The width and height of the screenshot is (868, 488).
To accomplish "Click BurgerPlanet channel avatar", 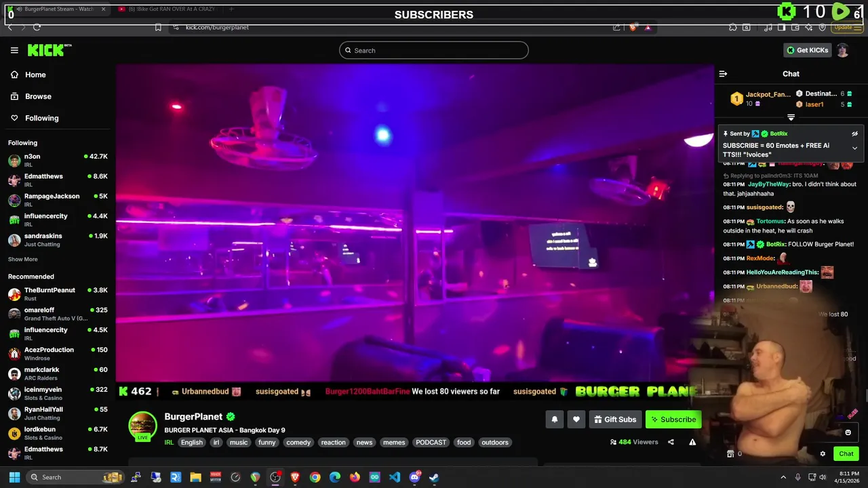I will 142,427.
